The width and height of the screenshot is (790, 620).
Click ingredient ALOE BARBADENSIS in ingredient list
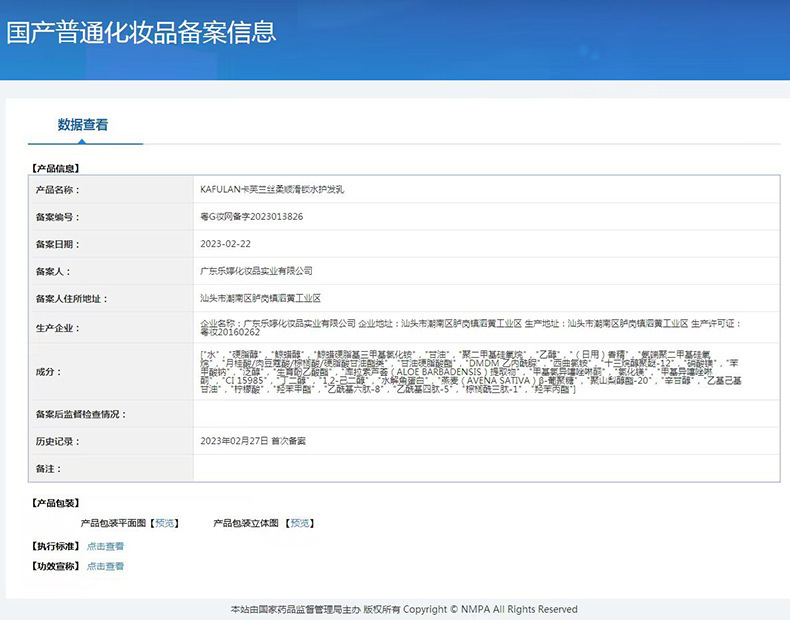pos(439,372)
